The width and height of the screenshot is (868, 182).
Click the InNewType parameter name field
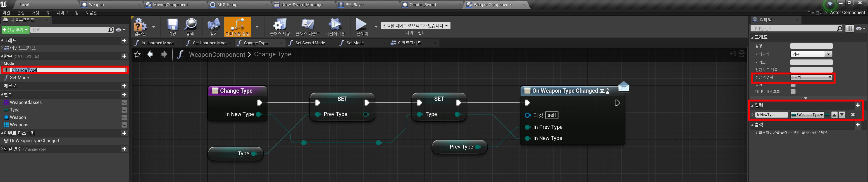[772, 115]
